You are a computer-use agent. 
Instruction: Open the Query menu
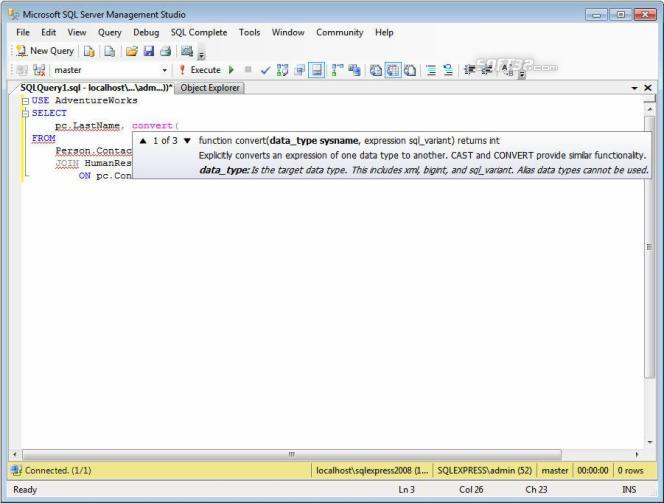(x=110, y=33)
